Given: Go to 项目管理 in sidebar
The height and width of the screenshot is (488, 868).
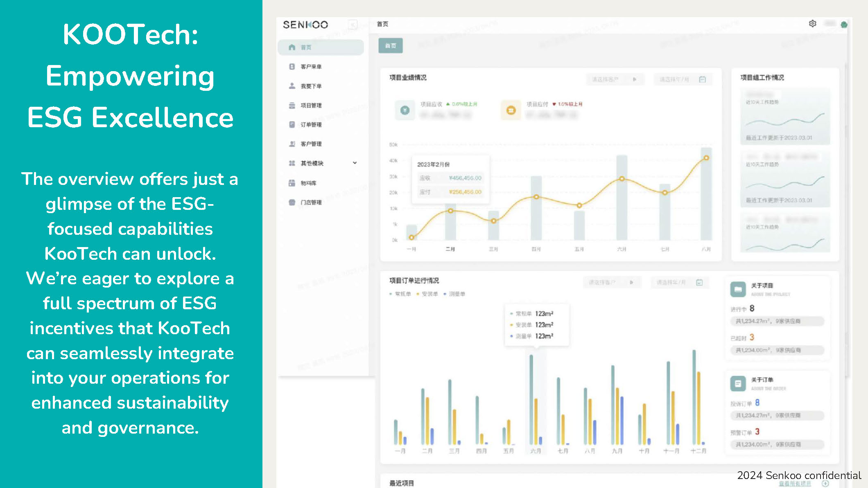Looking at the screenshot, I should click(311, 106).
